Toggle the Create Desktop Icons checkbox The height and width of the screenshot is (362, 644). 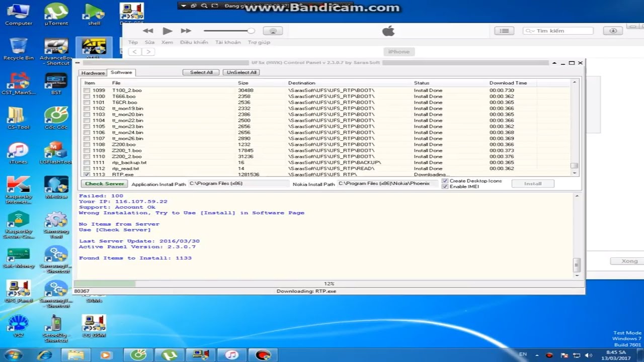click(x=445, y=181)
